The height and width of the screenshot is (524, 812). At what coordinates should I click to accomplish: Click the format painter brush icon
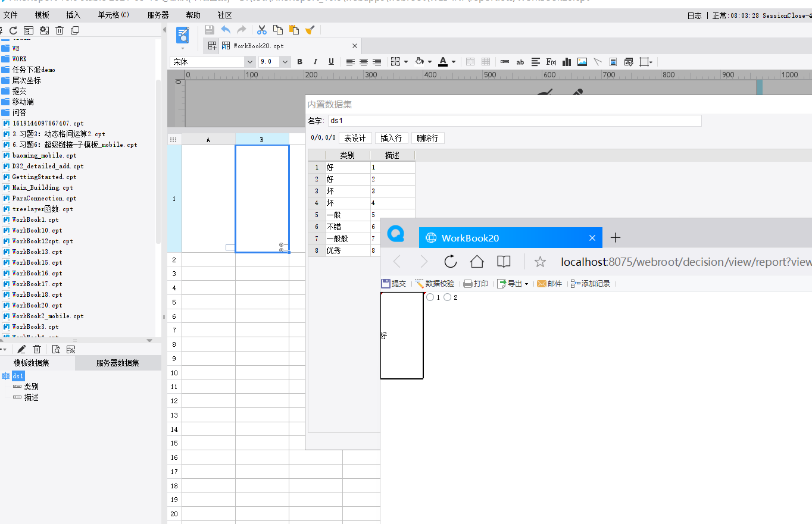(310, 30)
